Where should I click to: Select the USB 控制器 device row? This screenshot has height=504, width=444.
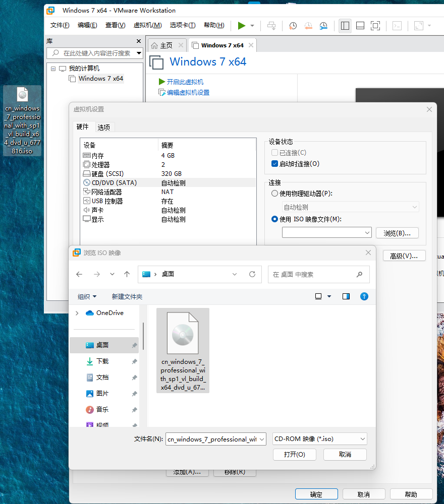(x=169, y=201)
